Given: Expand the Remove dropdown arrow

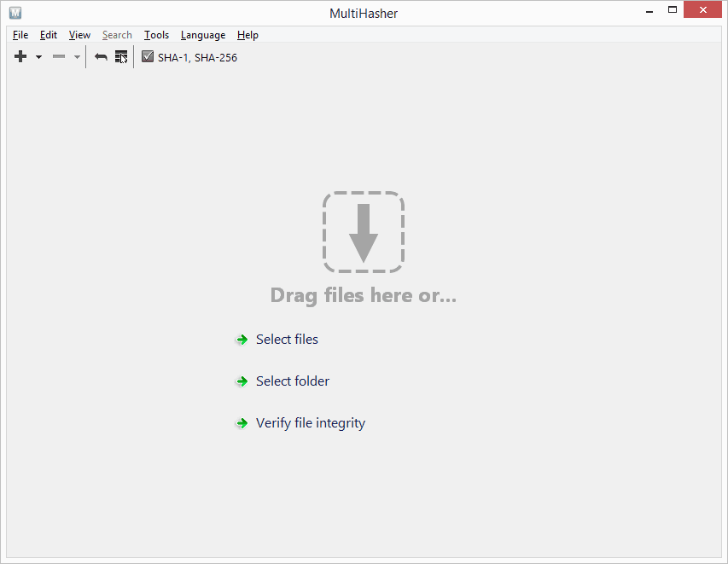Looking at the screenshot, I should (77, 57).
